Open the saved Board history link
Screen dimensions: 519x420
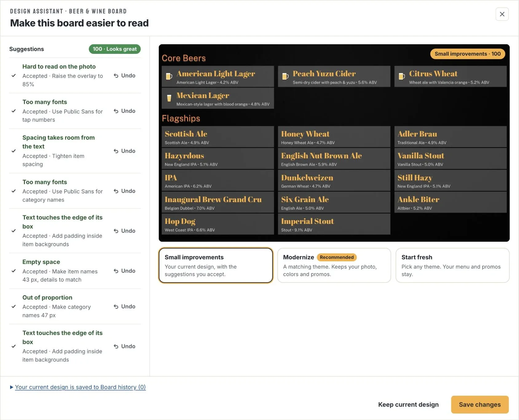point(81,387)
